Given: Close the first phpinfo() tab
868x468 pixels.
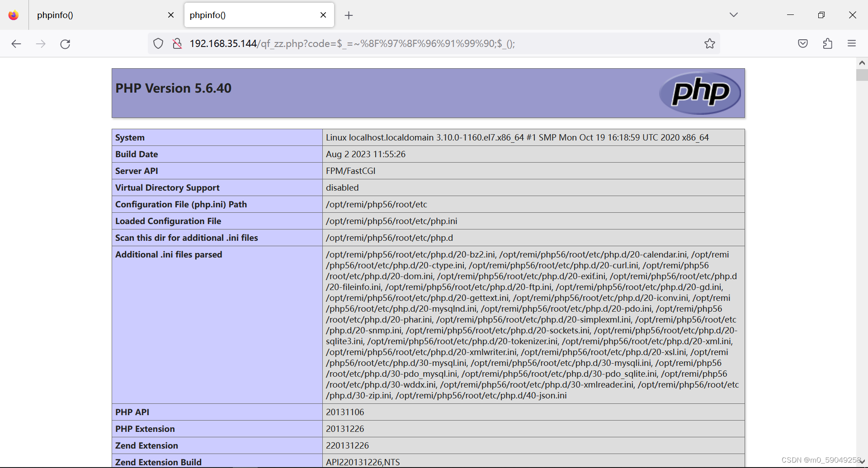Looking at the screenshot, I should pyautogui.click(x=170, y=15).
